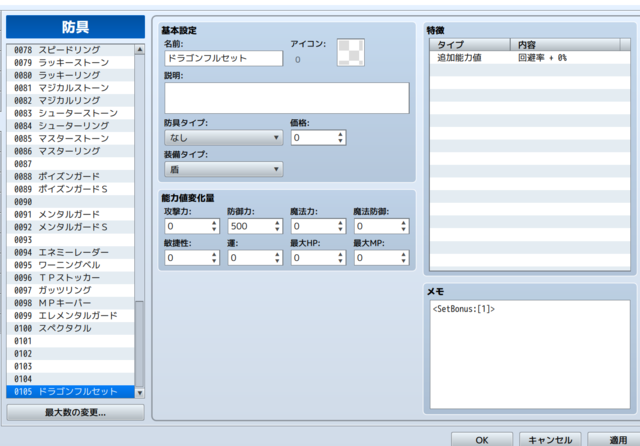Select empty entry 0103 in list
The image size is (640, 446).
pos(70,366)
